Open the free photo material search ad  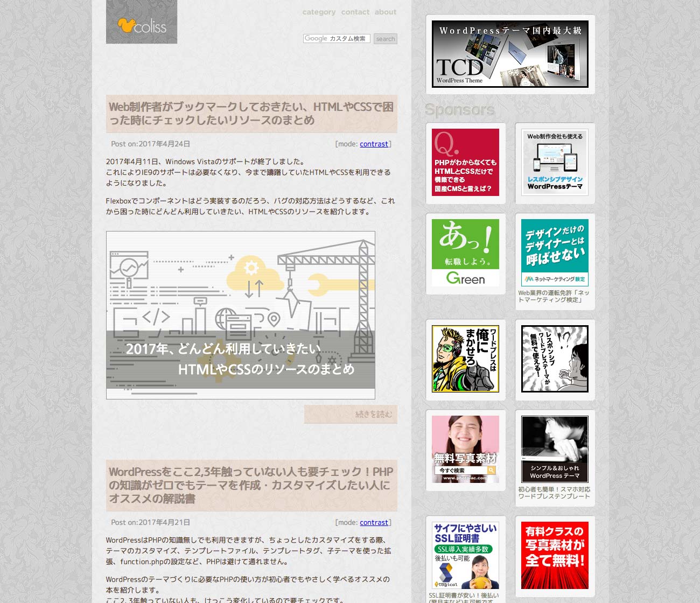[x=465, y=449]
